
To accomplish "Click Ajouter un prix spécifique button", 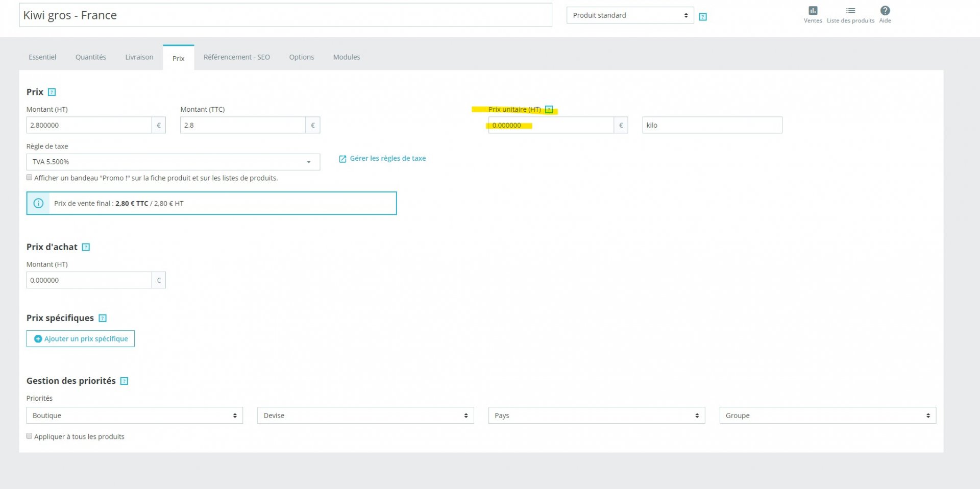I will (81, 339).
